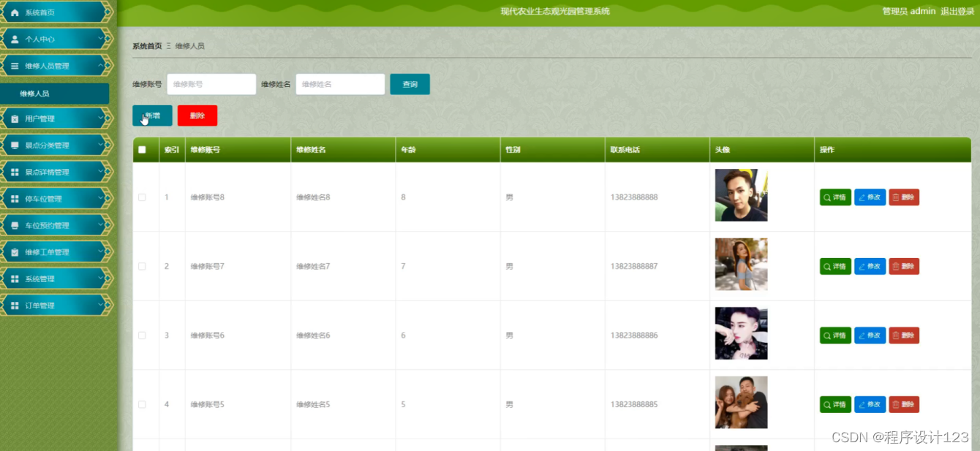Expand the 景点详情管理 menu chevron
Viewport: 980px width, 451px height.
[100, 172]
